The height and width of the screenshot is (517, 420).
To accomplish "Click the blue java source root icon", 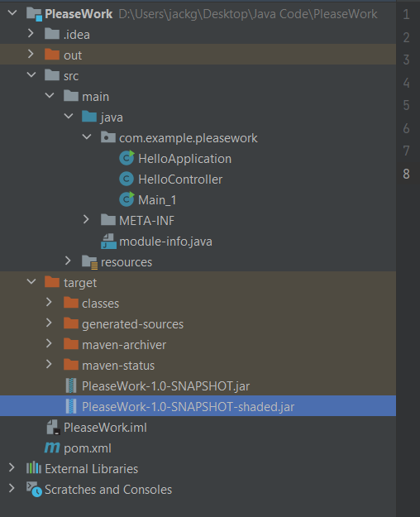I will click(x=89, y=117).
